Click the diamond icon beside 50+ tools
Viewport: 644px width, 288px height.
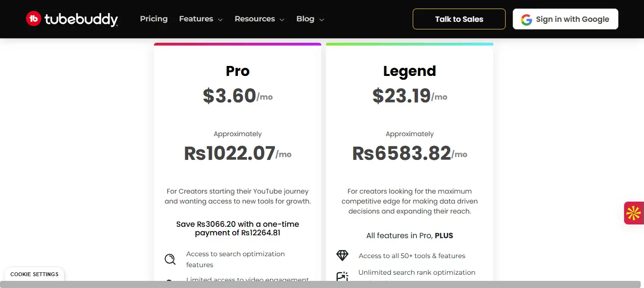click(x=342, y=255)
